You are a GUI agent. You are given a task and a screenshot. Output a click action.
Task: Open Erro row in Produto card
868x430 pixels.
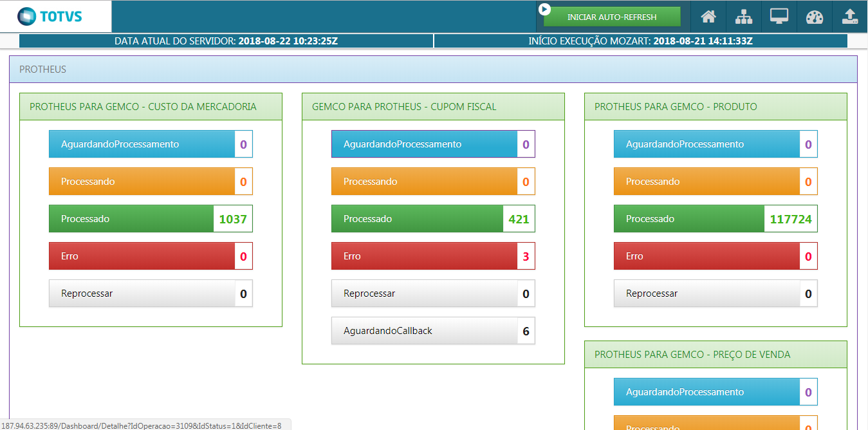click(716, 256)
